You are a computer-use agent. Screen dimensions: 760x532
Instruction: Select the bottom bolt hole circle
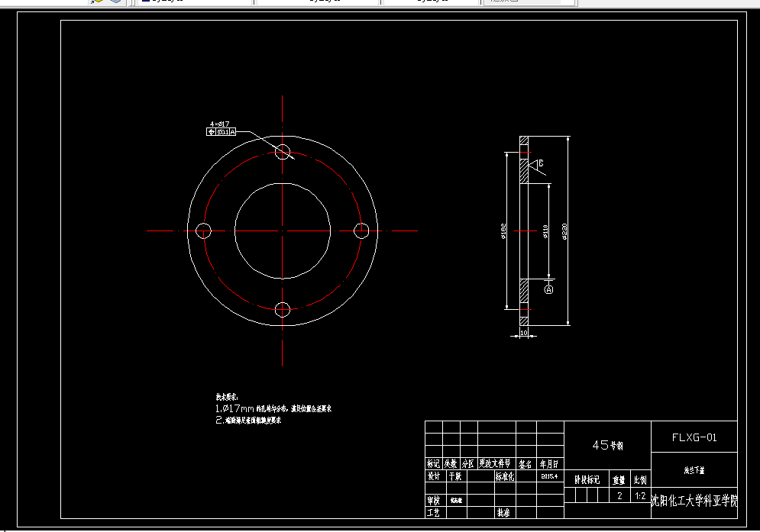283,310
